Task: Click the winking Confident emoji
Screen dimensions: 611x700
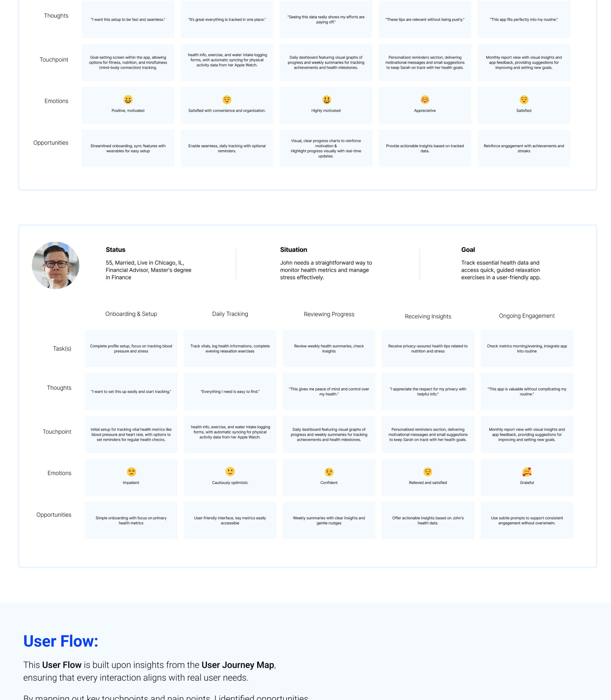Action: pyautogui.click(x=329, y=472)
